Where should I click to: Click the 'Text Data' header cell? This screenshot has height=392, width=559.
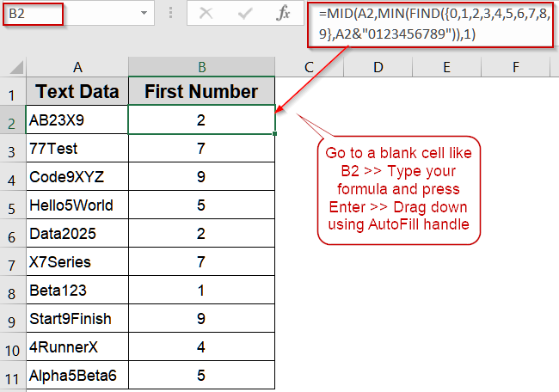[x=77, y=92]
